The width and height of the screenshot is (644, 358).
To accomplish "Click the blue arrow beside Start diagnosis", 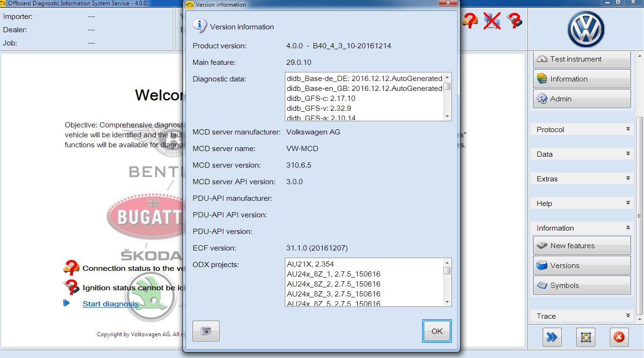I will click(x=67, y=303).
